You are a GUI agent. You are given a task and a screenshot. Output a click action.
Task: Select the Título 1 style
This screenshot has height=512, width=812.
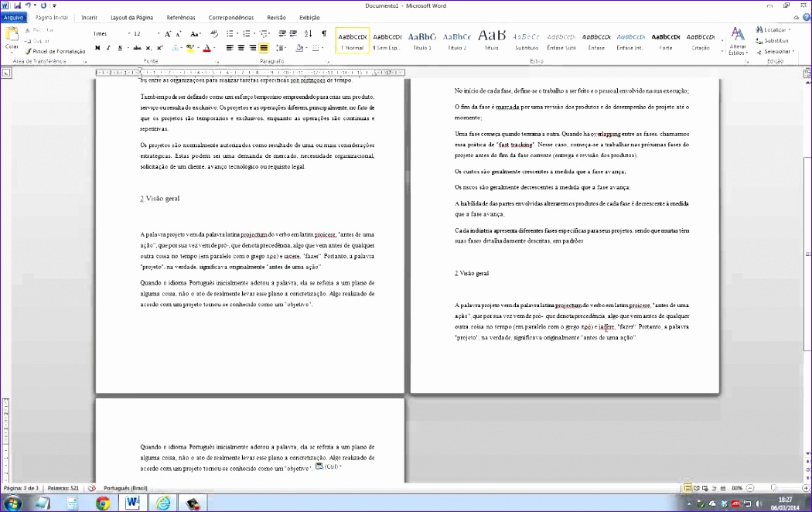pos(422,40)
